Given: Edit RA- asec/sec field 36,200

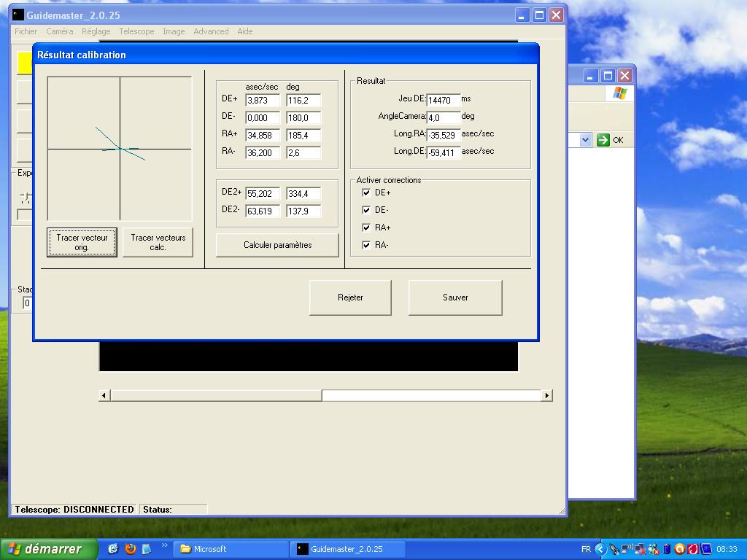Looking at the screenshot, I should [263, 153].
